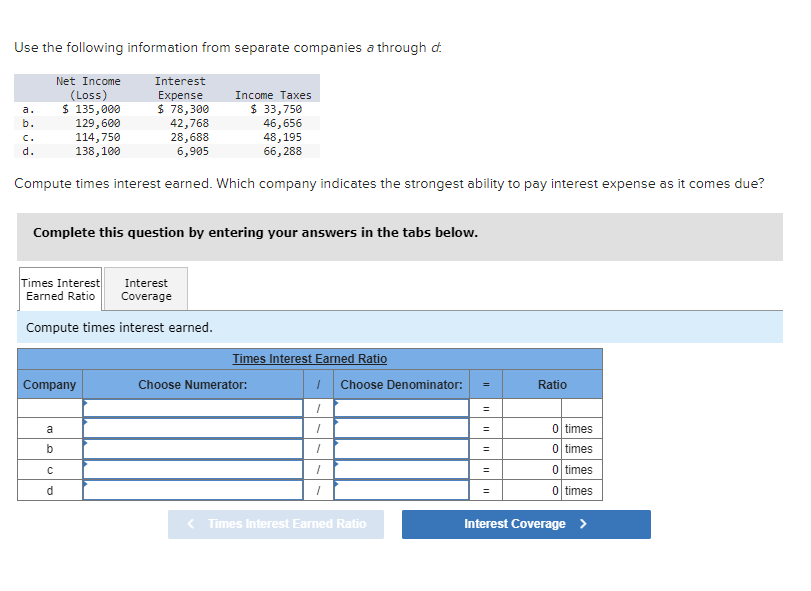This screenshot has width=811, height=591.
Task: Click ratio result cell for company a
Action: (x=532, y=429)
